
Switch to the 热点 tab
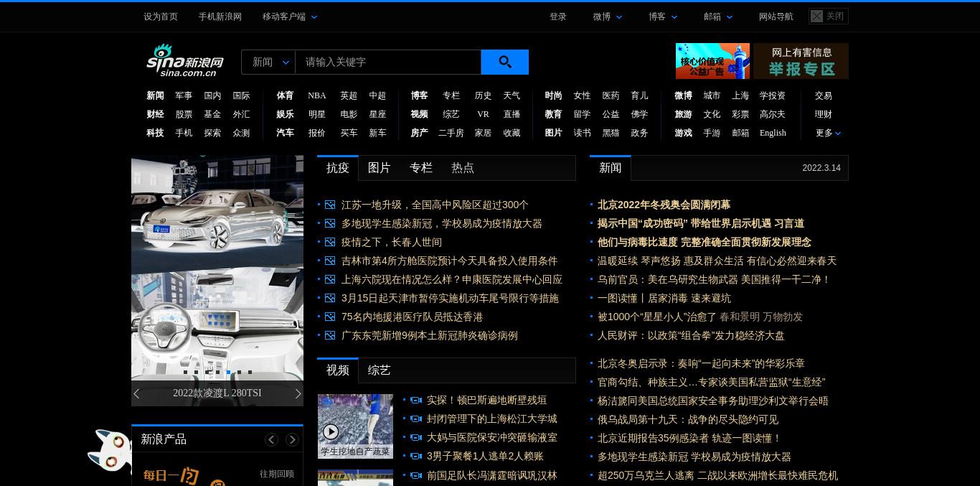coord(463,168)
